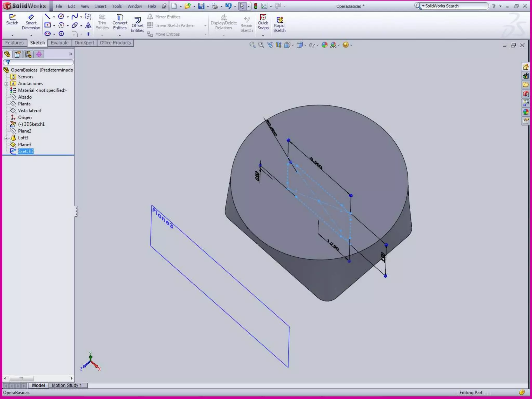The width and height of the screenshot is (532, 399).
Task: Toggle the Rebuild traffic light icon
Action: coord(256,6)
